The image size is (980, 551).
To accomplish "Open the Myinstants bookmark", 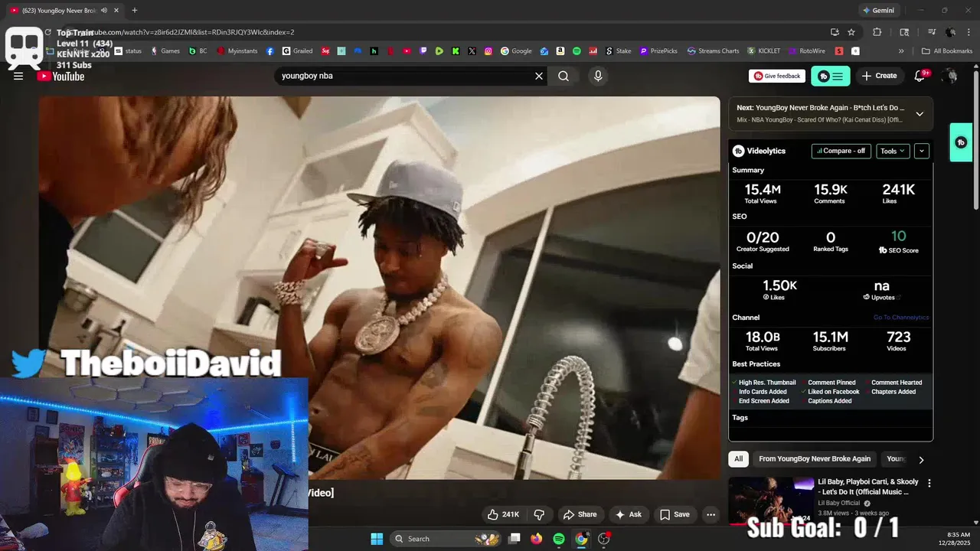I will [x=237, y=51].
